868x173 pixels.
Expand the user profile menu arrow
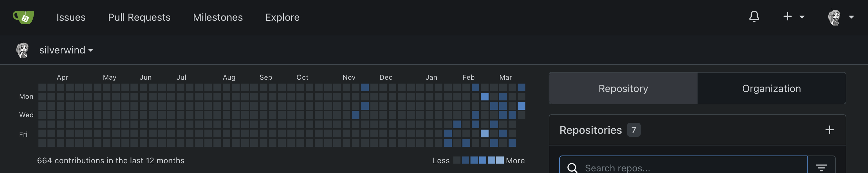click(851, 17)
